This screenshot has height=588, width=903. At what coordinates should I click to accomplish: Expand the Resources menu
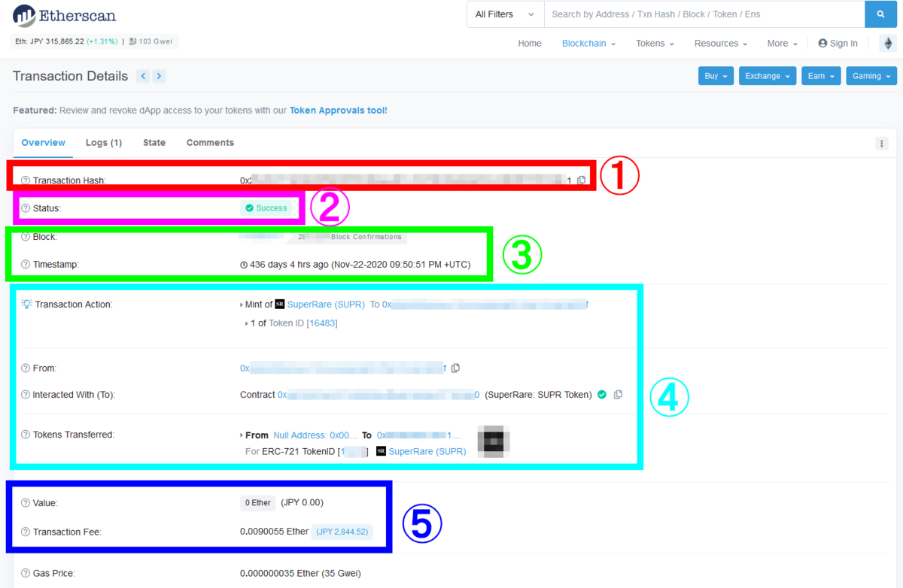click(x=721, y=44)
